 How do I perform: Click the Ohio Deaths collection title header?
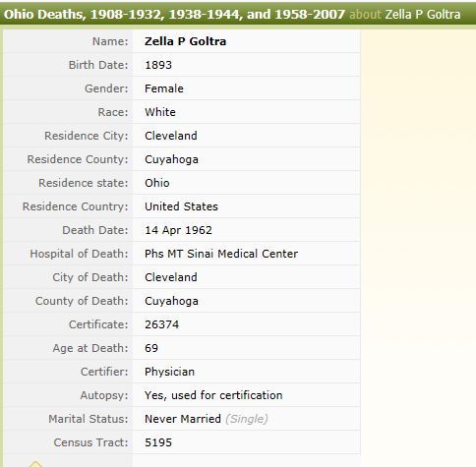click(x=174, y=15)
